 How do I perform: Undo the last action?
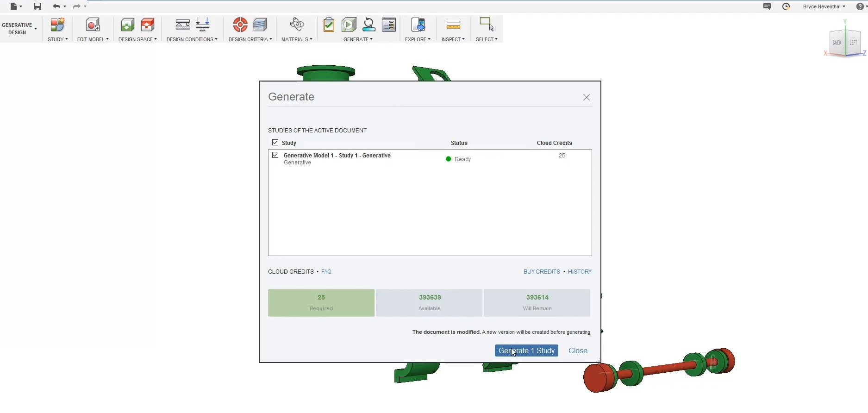[56, 6]
